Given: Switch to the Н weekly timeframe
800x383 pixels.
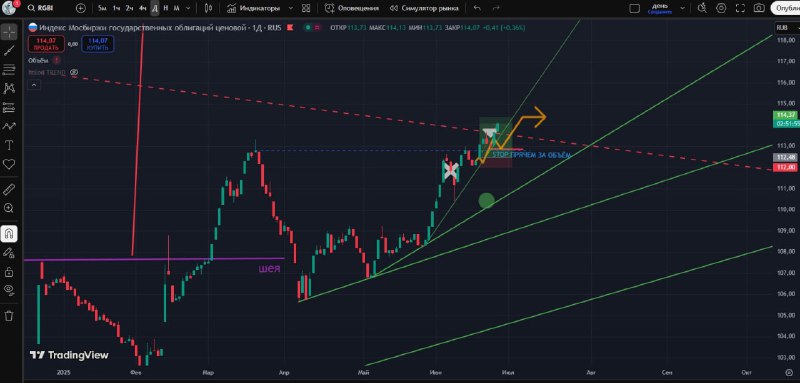Looking at the screenshot, I should pyautogui.click(x=165, y=8).
